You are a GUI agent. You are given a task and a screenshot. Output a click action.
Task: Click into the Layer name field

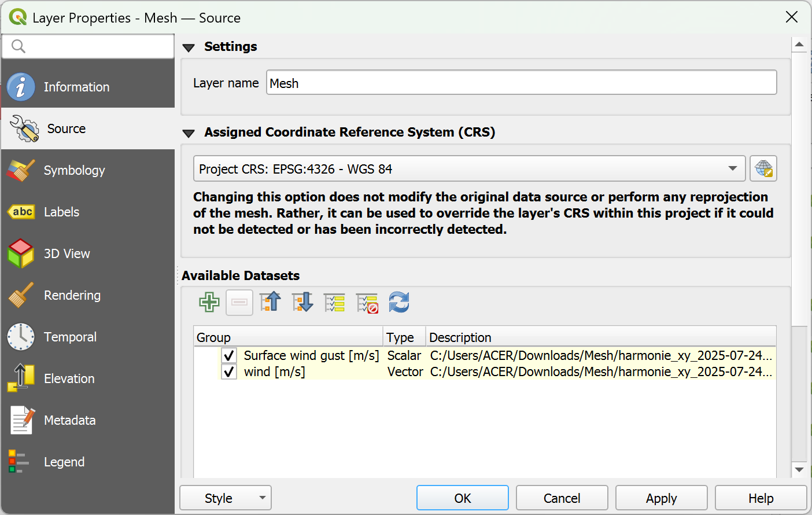pos(522,83)
